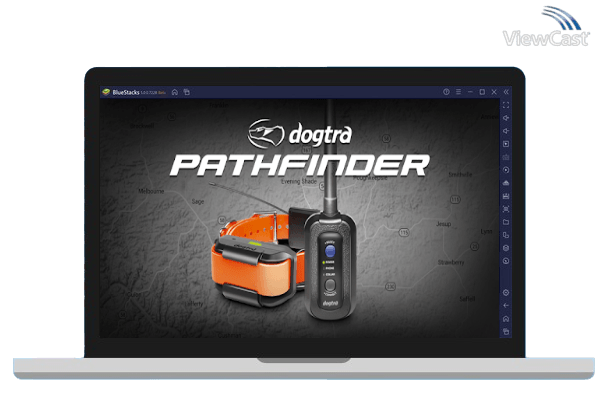This screenshot has height=414, width=602.
Task: Click the circular play record icon
Action: coord(506,170)
